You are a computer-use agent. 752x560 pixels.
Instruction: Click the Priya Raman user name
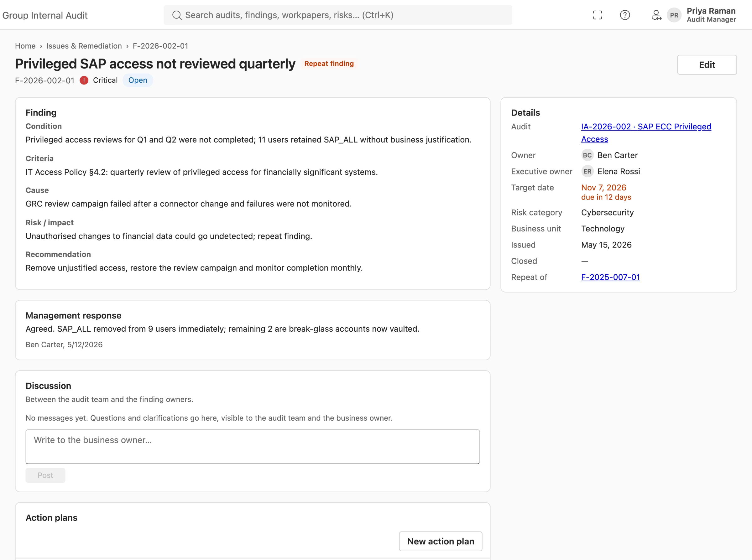[x=711, y=11]
